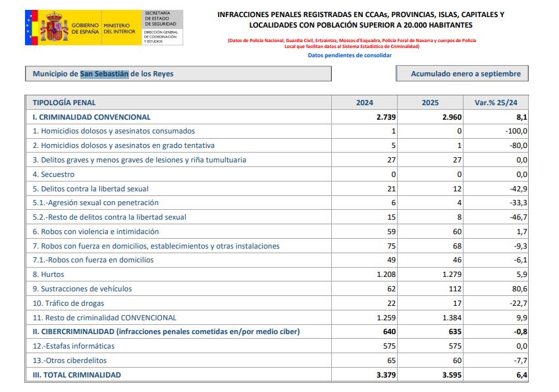559x392 pixels.
Task: Click the 4. Secuestro row label
Action: pos(53,174)
